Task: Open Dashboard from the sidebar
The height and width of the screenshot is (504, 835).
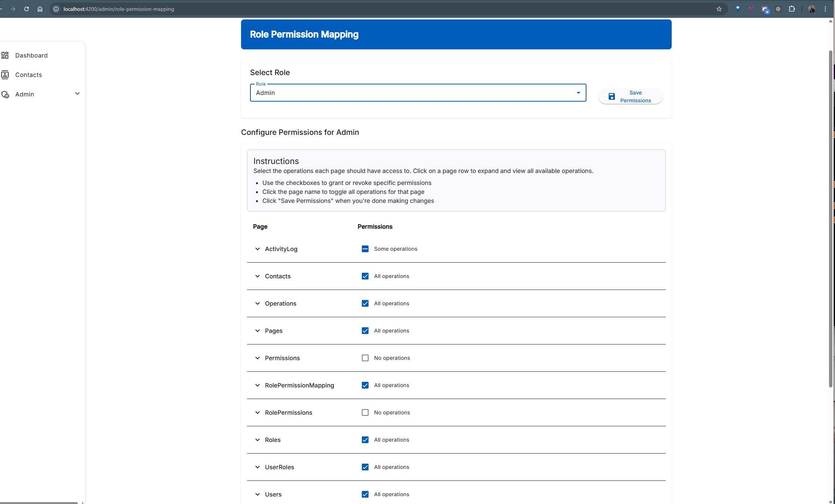Action: click(x=31, y=55)
